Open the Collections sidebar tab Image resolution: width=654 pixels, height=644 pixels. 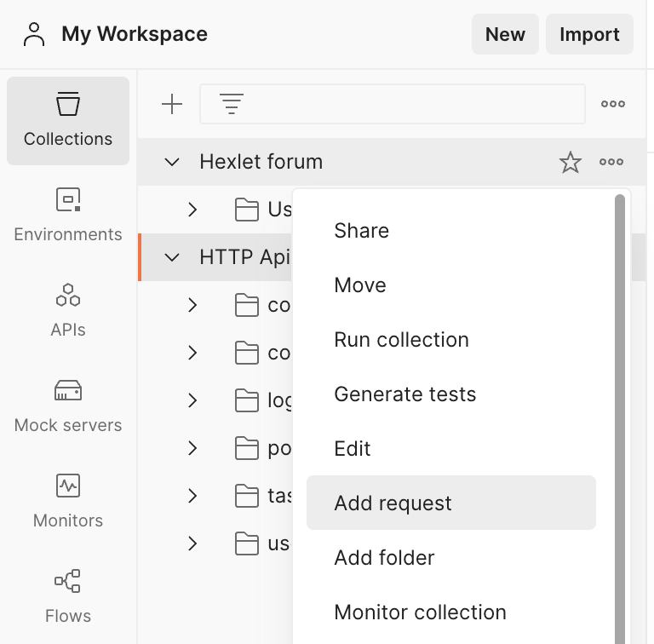coord(68,121)
